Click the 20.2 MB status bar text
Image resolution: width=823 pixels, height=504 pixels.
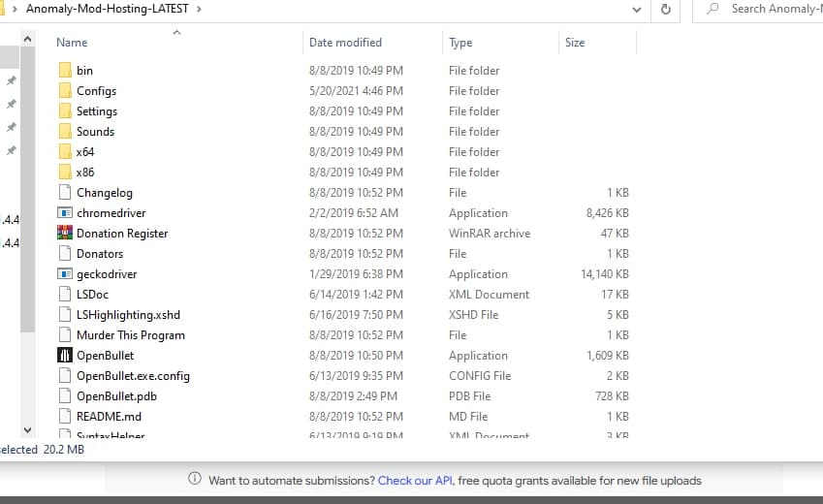pos(64,450)
